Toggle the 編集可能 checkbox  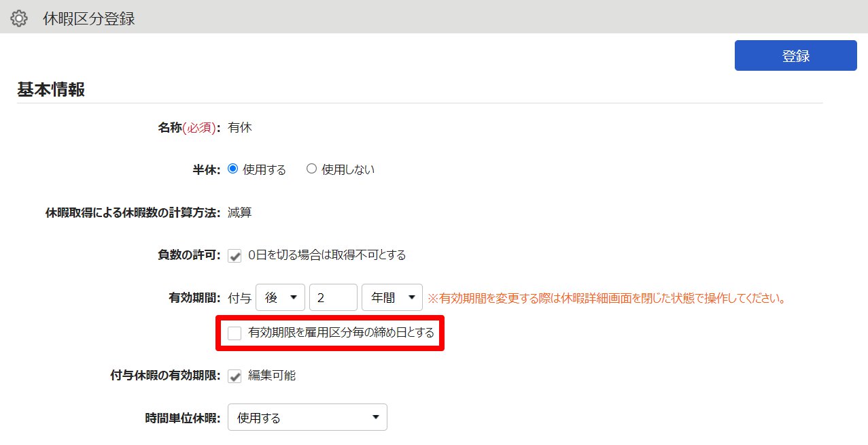(x=235, y=376)
